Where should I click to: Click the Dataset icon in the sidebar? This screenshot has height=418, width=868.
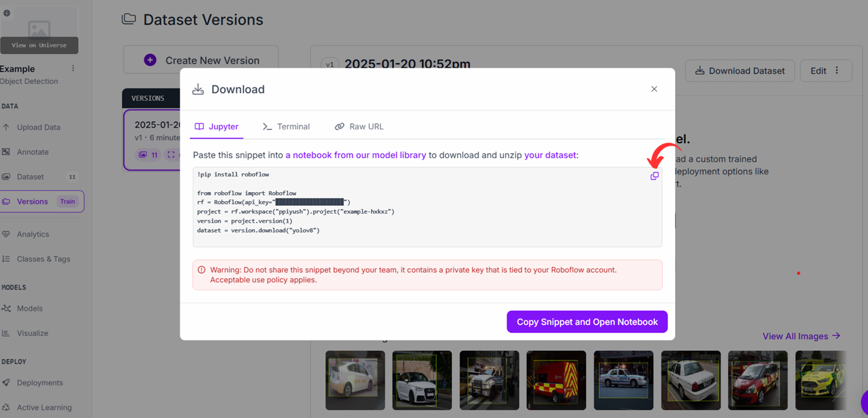tap(6, 176)
